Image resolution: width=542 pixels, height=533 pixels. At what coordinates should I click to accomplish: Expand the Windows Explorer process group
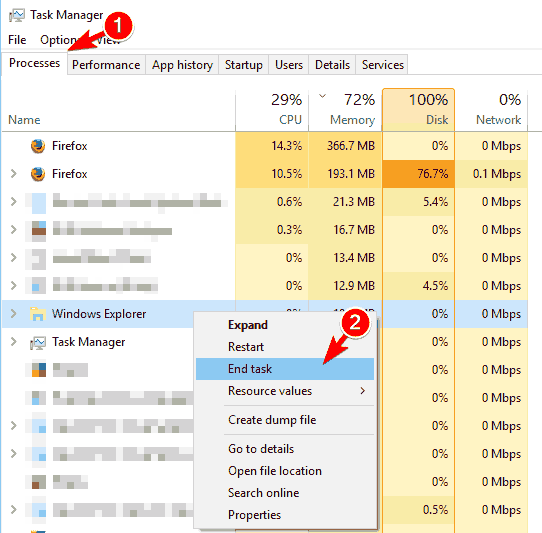point(13,314)
